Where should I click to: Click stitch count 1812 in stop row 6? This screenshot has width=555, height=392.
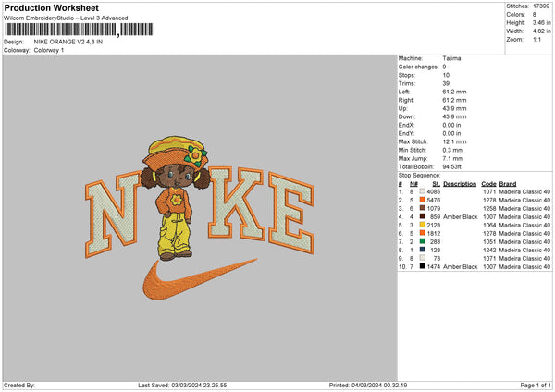(x=434, y=234)
